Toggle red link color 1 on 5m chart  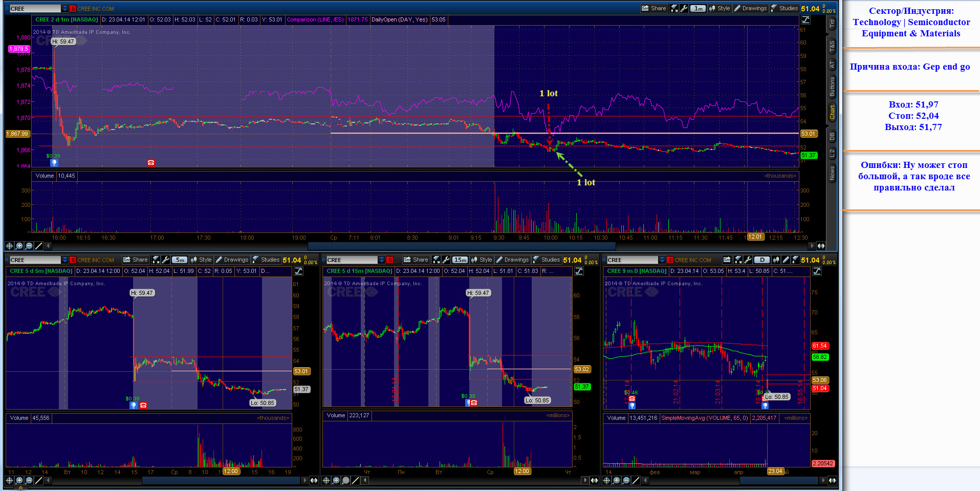pos(73,260)
